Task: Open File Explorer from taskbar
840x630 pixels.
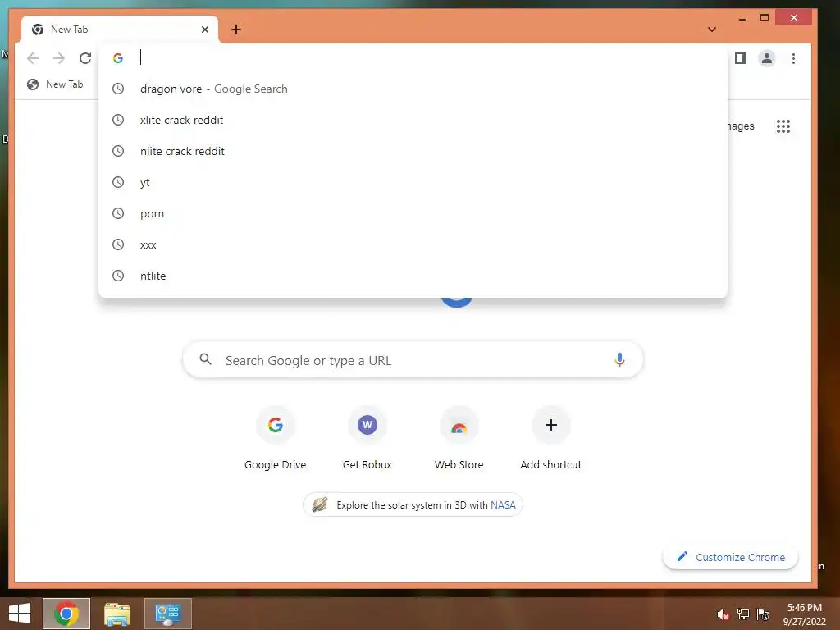Action: tap(116, 614)
